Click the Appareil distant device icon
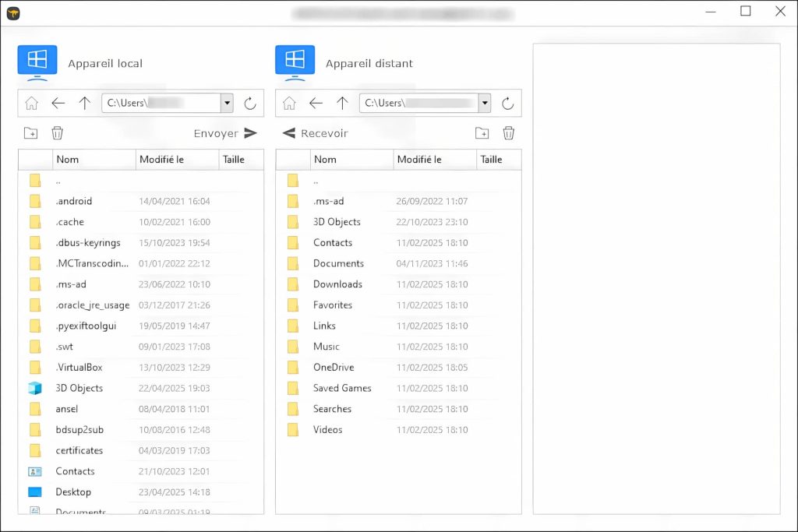 295,59
